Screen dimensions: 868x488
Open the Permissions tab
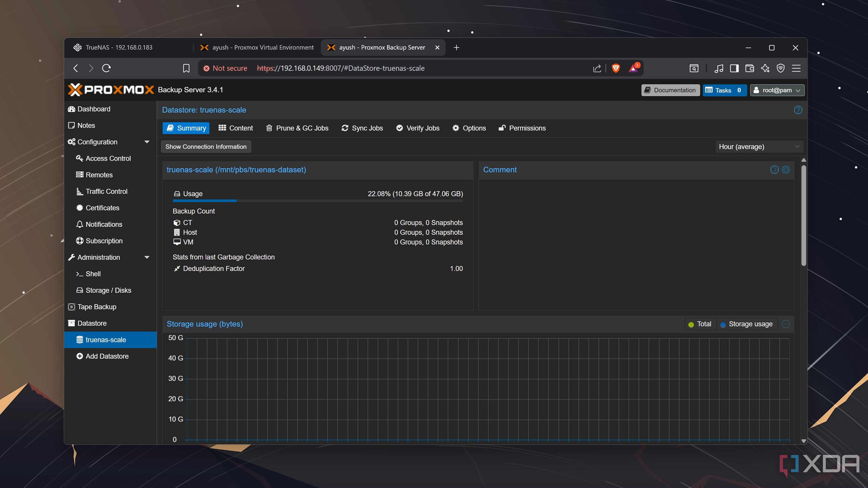click(x=522, y=128)
